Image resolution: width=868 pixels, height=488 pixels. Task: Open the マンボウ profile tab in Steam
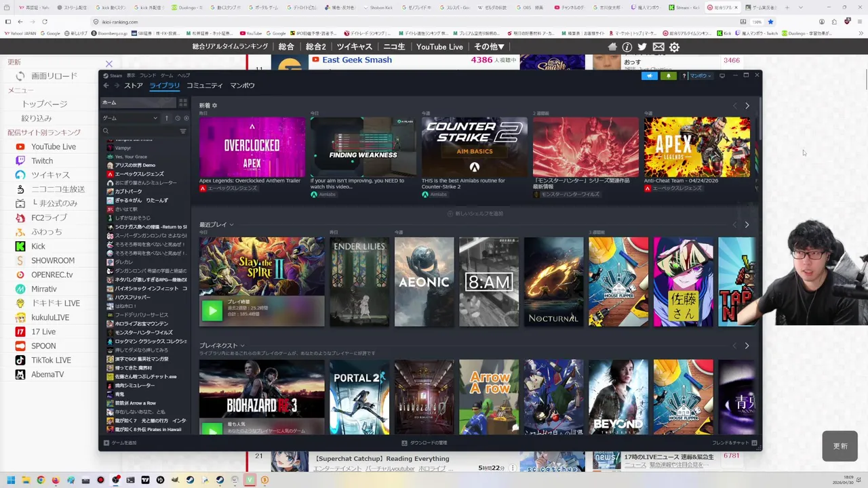[x=242, y=85]
